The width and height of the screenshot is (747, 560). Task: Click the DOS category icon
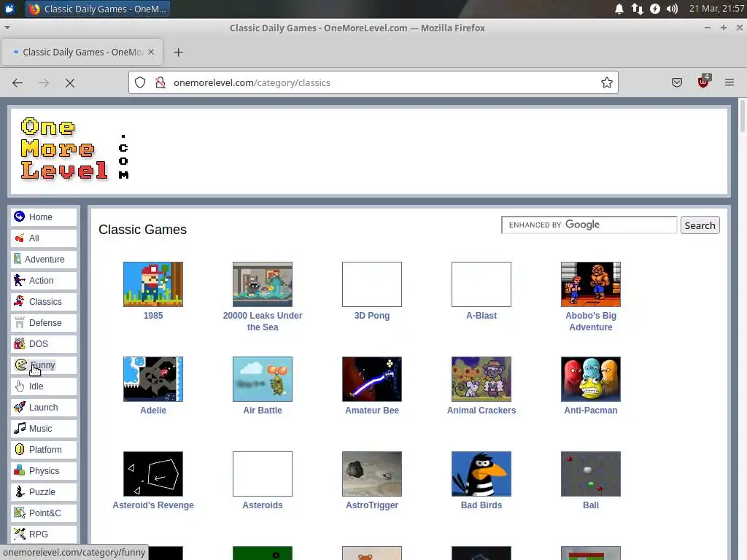(x=19, y=344)
